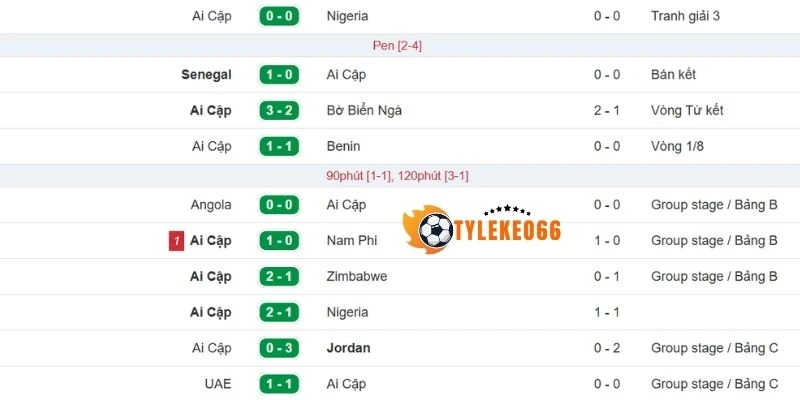Click the 3-2 score badge against Bờ Biển Ngà

[279, 110]
